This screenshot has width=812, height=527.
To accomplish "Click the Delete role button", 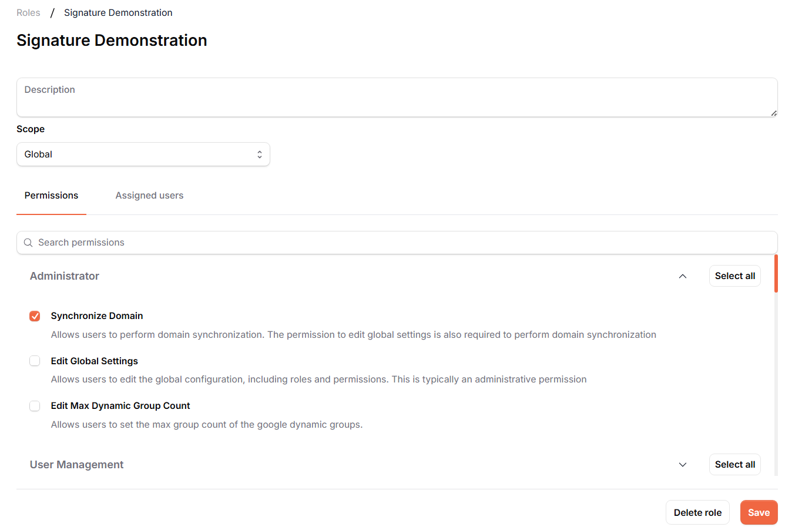I will tap(697, 512).
